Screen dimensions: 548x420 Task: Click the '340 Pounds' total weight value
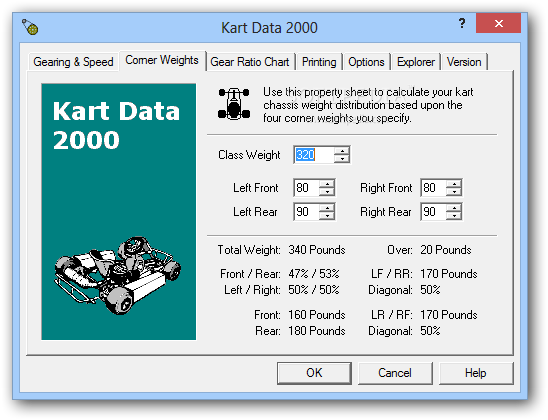[317, 250]
